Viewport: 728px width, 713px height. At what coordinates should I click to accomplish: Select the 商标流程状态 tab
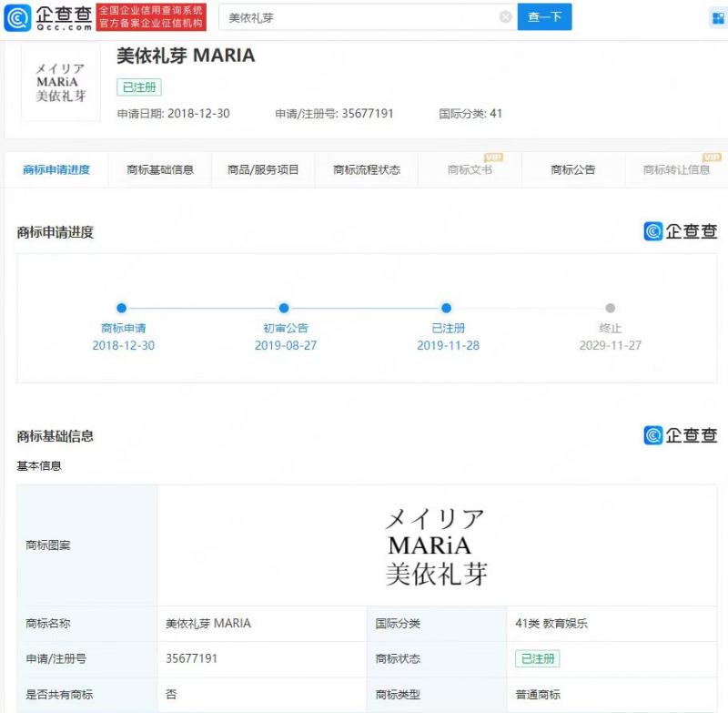pyautogui.click(x=367, y=169)
